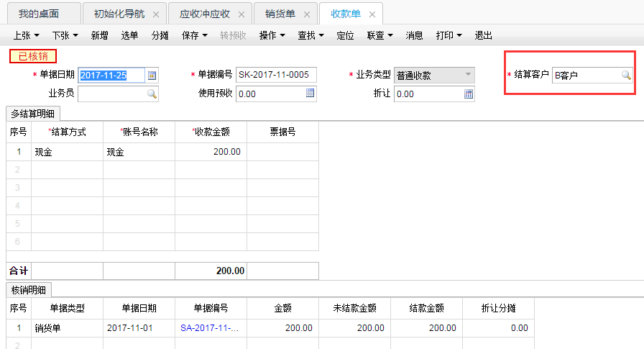This screenshot has width=644, height=349.
Task: Open the 业务类型 普通收款 combo box
Action: 434,76
